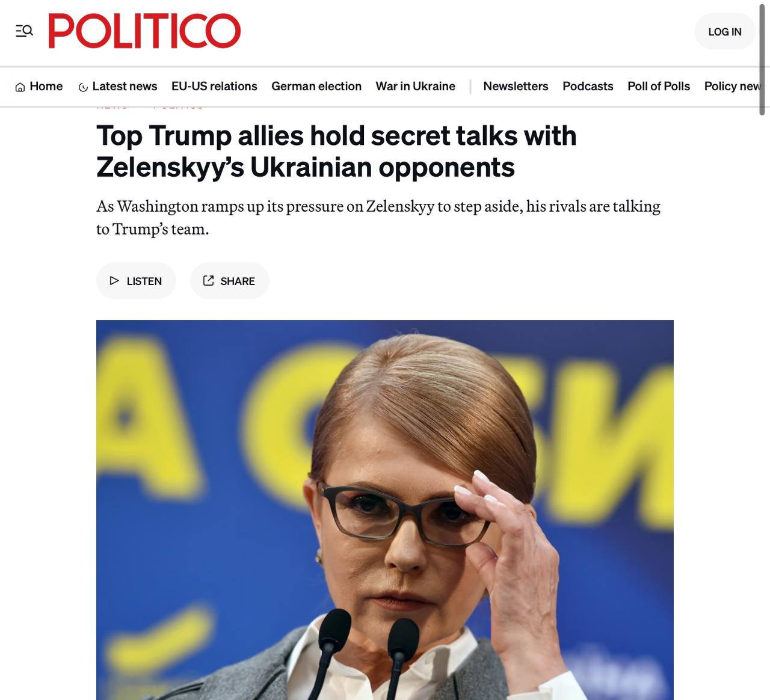
Task: Click the Share arrow icon
Action: tap(208, 280)
